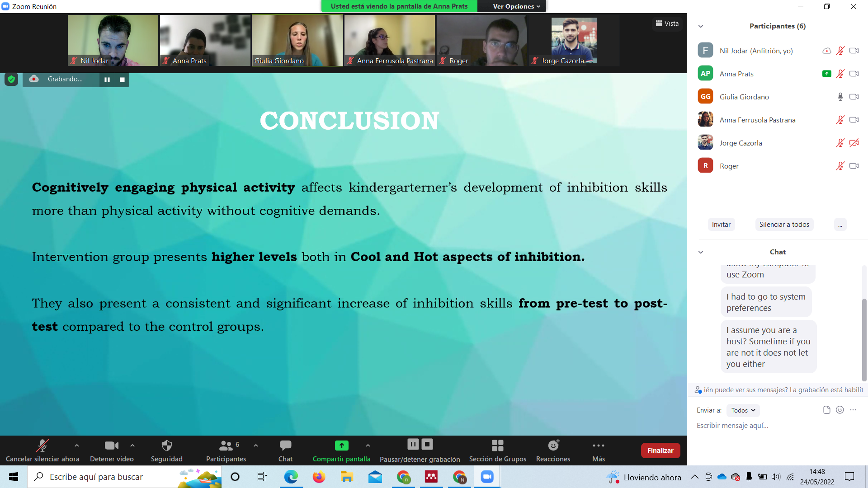Click the emoji icon in chat
868x488 pixels.
[840, 410]
